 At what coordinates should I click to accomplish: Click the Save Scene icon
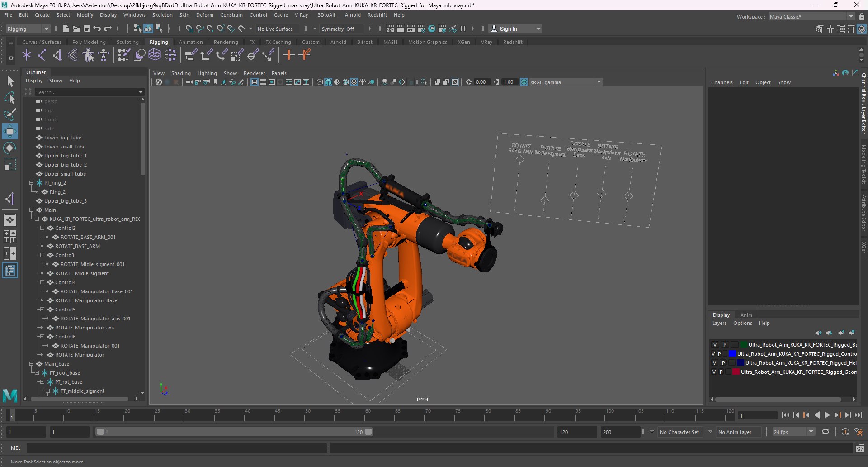[x=87, y=29]
